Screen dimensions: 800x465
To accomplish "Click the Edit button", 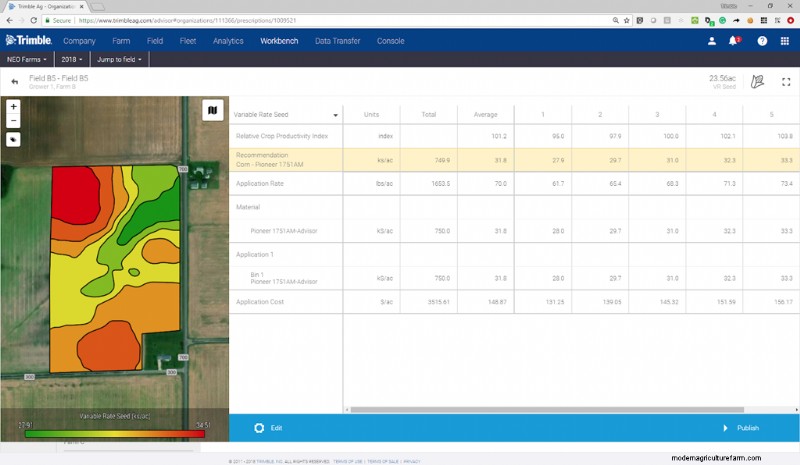I will [268, 427].
